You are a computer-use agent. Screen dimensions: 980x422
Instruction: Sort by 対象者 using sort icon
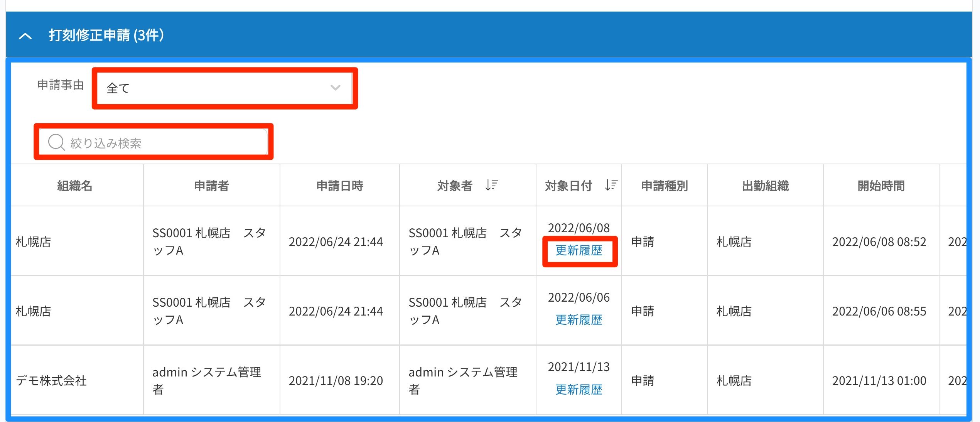(x=492, y=185)
